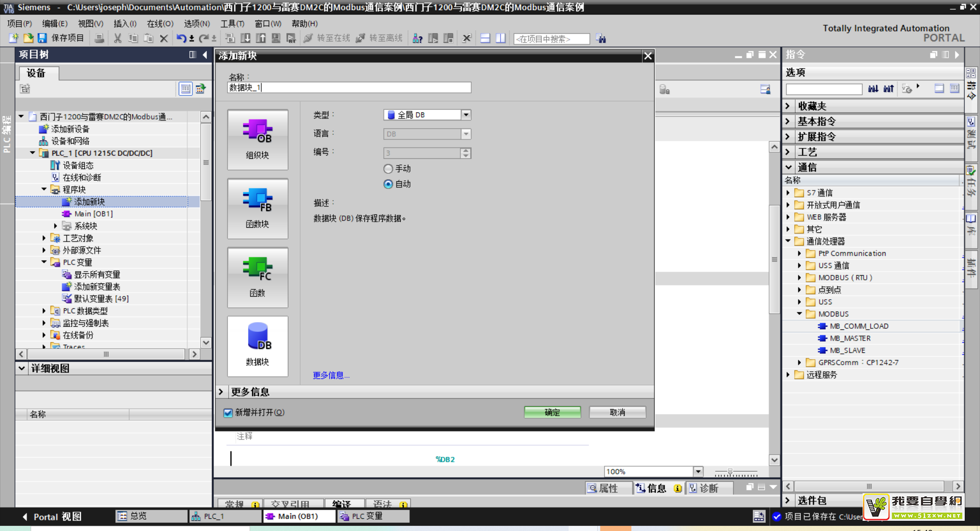Click the cut scissors icon in the toolbar
This screenshot has width=980, height=531.
click(x=117, y=38)
